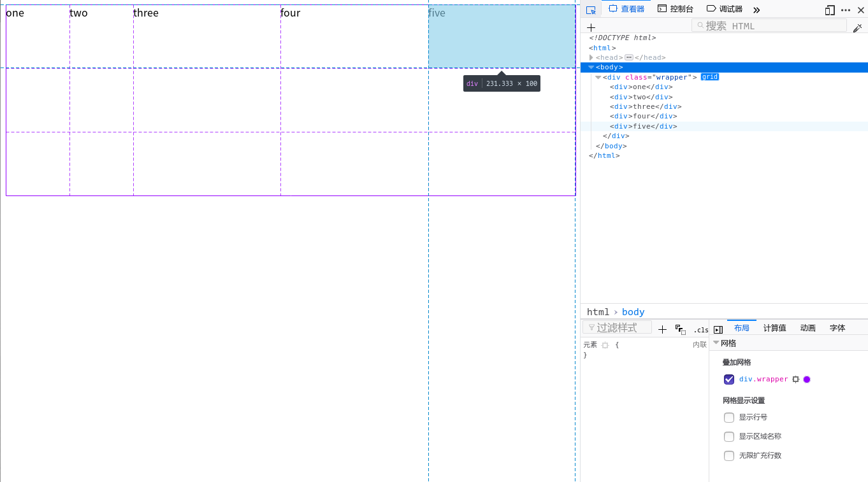The image size is (868, 482).
Task: Click the highlight icon beside 元素 rule
Action: (x=605, y=345)
